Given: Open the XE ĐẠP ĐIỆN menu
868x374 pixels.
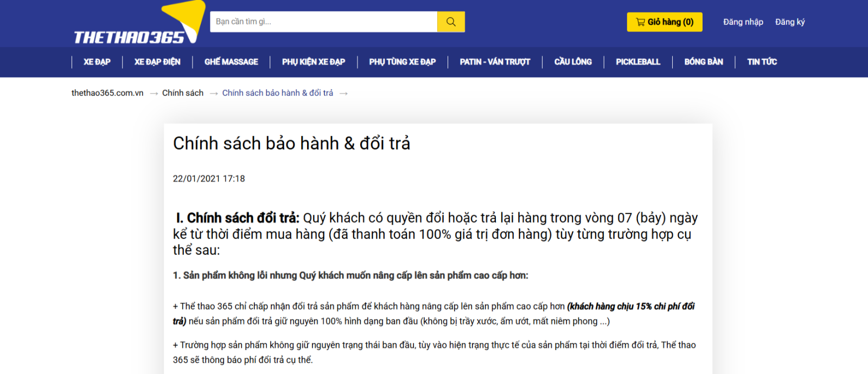Looking at the screenshot, I should (x=157, y=62).
